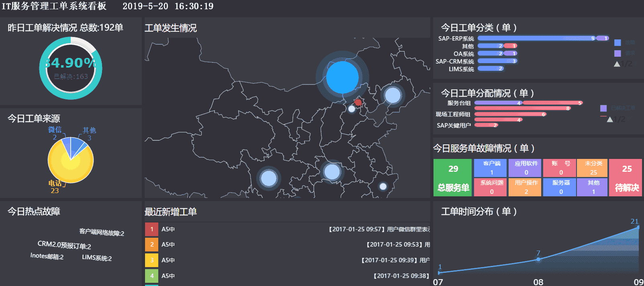Click legend page-up triangle in 今日工单分配情况
Viewport: 644px width, 286px height.
pos(610,119)
